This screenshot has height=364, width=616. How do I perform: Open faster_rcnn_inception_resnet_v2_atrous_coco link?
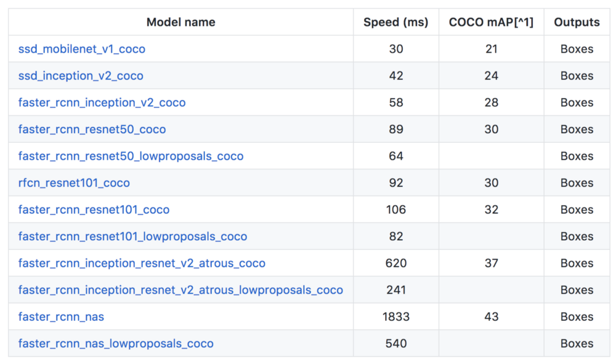click(x=142, y=264)
